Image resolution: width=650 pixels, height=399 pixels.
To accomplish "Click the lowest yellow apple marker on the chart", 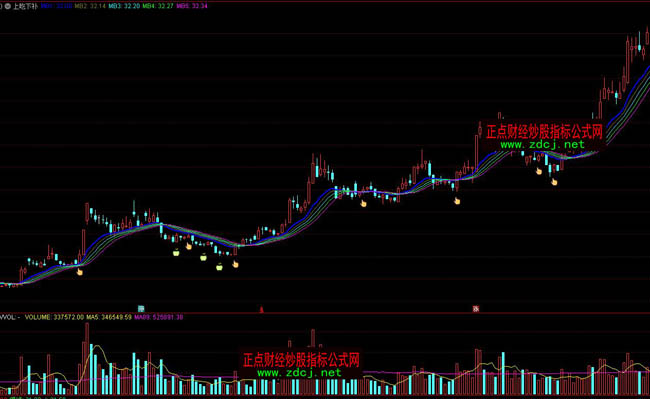I will pyautogui.click(x=219, y=267).
